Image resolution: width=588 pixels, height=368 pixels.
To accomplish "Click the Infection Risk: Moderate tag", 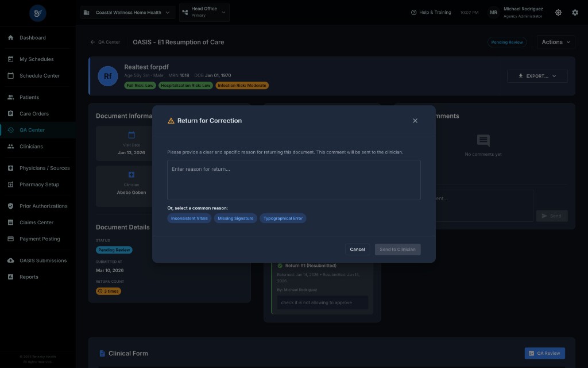I will tap(242, 86).
